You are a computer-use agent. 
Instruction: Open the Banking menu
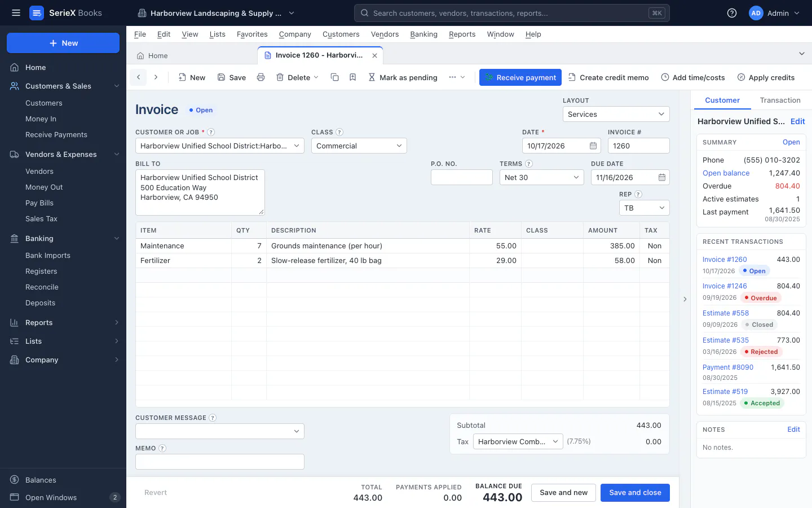423,34
